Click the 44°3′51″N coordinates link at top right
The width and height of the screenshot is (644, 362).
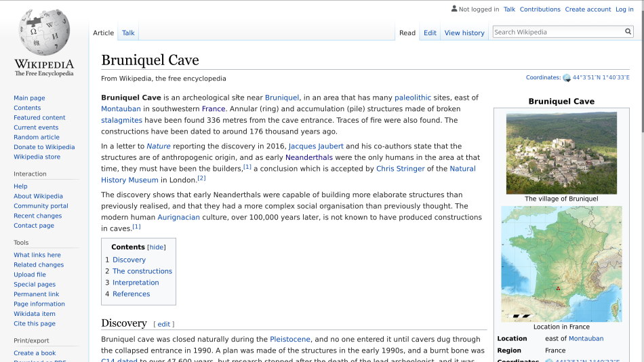coord(601,77)
